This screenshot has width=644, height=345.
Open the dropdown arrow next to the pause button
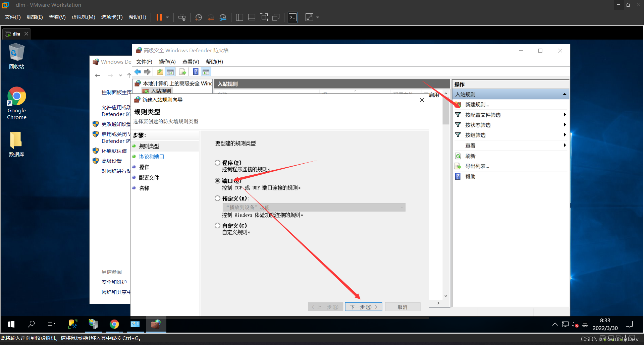tap(167, 17)
